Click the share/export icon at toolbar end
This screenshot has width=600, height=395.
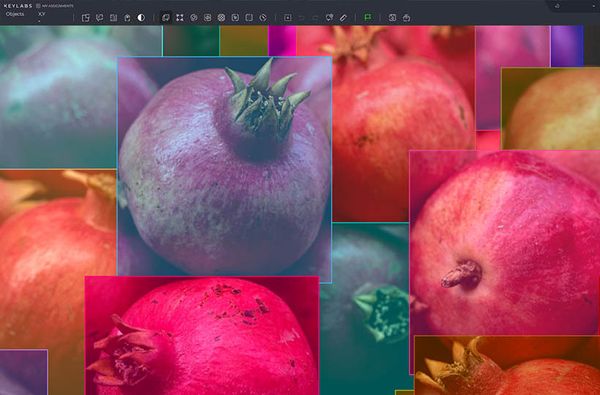(x=406, y=18)
